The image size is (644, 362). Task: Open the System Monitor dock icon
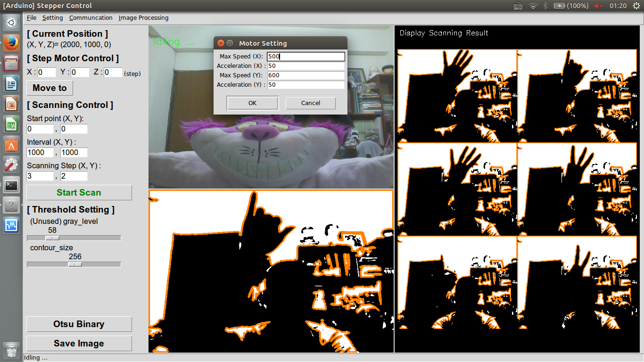point(11,226)
